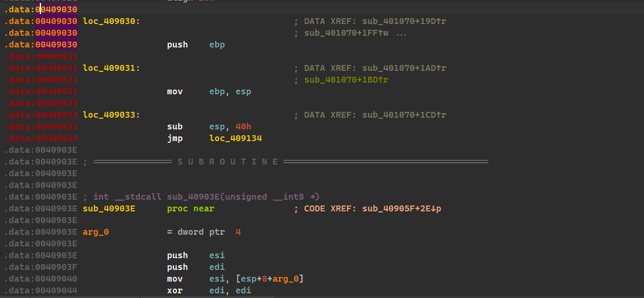Follow the sub_40905F+2E code xref
Screen dimensions: 644x298
point(397,208)
